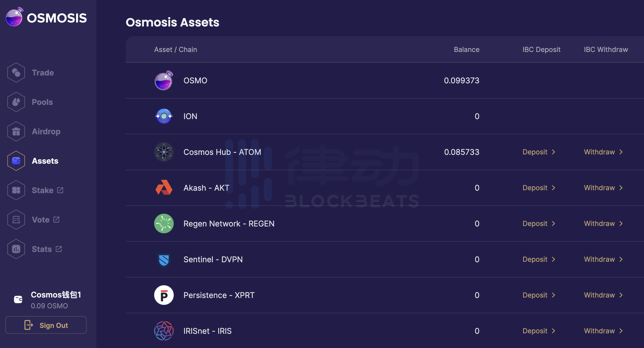
Task: Go to the Airdrop menu label
Action: coord(46,131)
